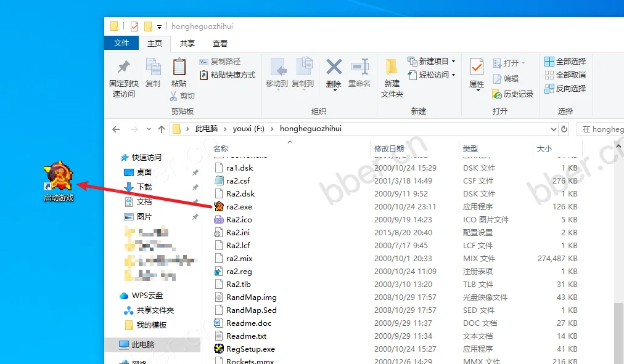The width and height of the screenshot is (624, 364).
Task: Click the 重命名 ribbon icon
Action: point(359,67)
